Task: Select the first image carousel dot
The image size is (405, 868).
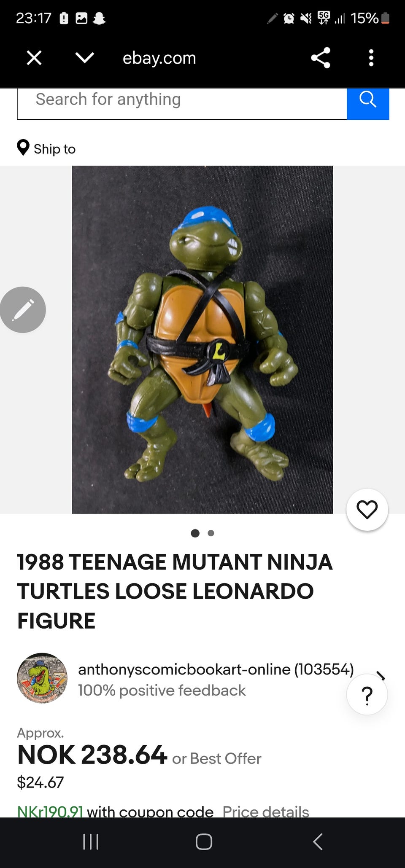Action: 195,533
